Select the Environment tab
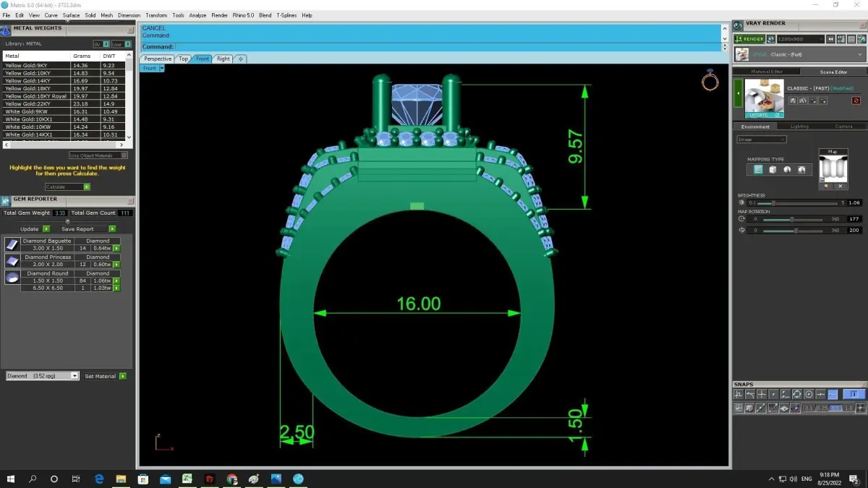 pos(755,127)
